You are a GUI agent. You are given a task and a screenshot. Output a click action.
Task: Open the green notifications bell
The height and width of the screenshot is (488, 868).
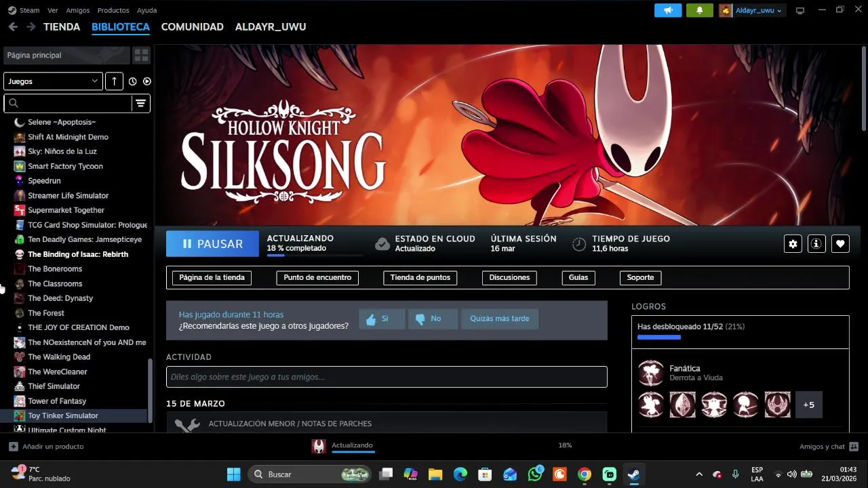pyautogui.click(x=699, y=10)
